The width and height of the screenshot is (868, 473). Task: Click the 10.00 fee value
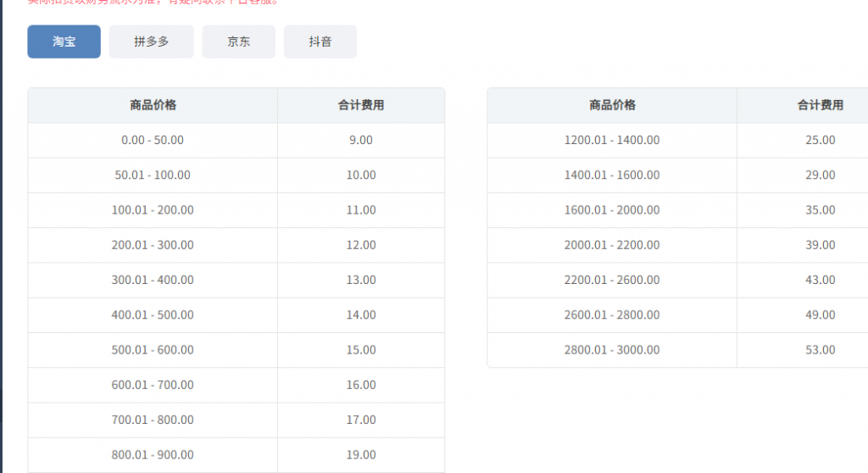pos(361,175)
